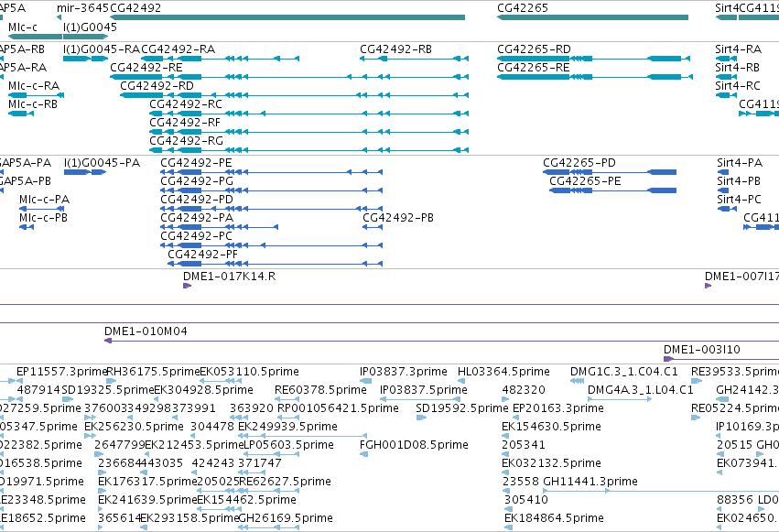Image resolution: width=779 pixels, height=532 pixels.
Task: Select protein CG42492-PD
Action: point(271,209)
